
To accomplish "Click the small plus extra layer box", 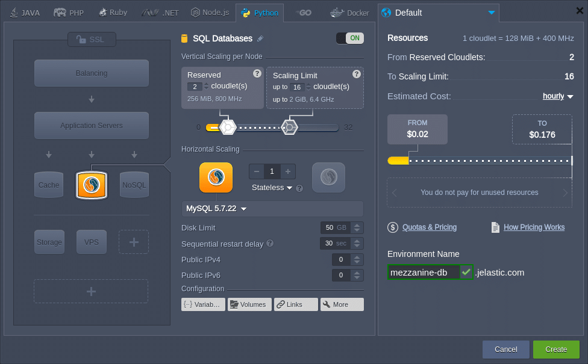I will (x=134, y=242).
